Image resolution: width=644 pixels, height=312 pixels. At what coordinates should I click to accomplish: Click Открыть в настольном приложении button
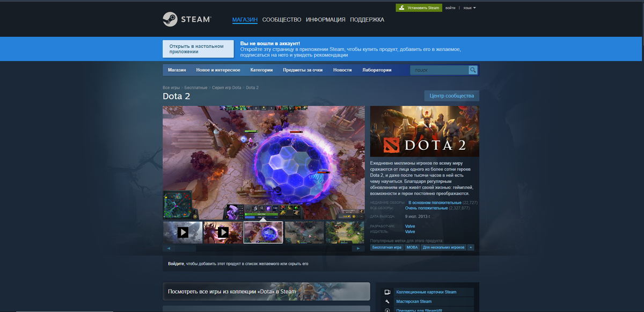click(x=198, y=49)
